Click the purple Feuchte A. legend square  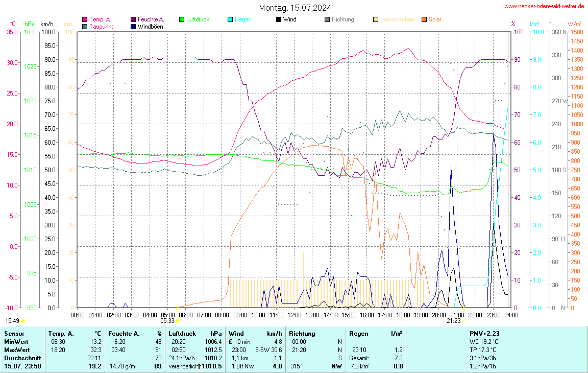[133, 19]
